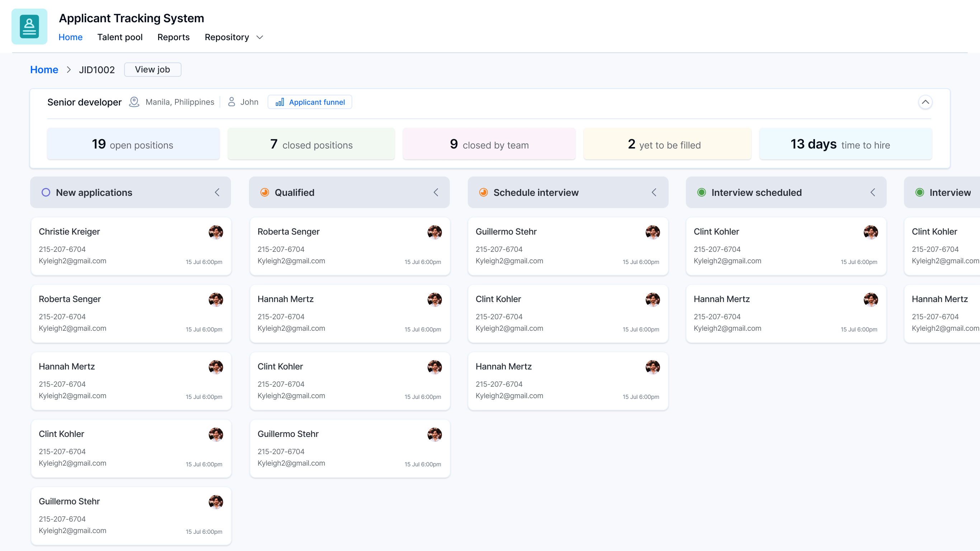Click avatar on Clint Kohler card in Qualified
Screen dimensions: 980x551
pos(434,367)
